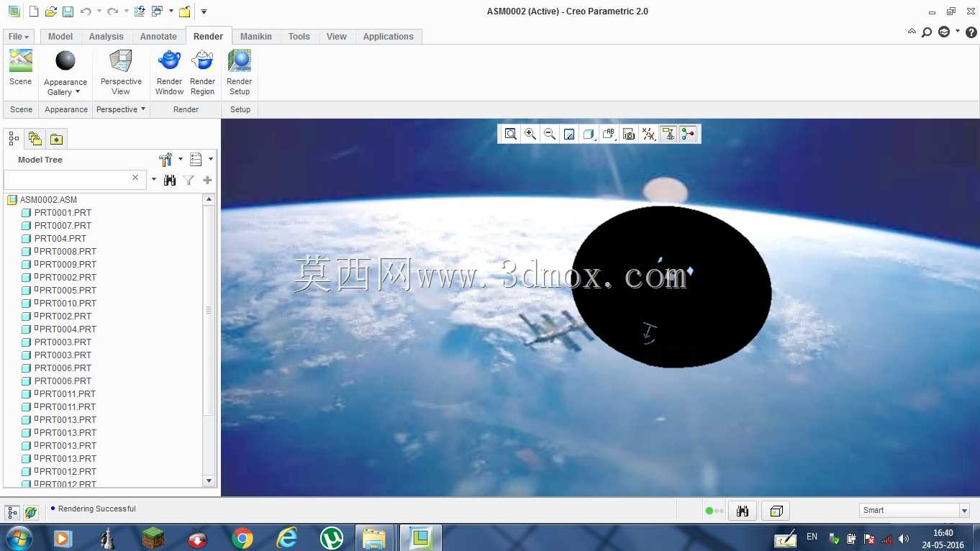Open a file via the folder icon
This screenshot has height=551, width=980.
coord(51,12)
